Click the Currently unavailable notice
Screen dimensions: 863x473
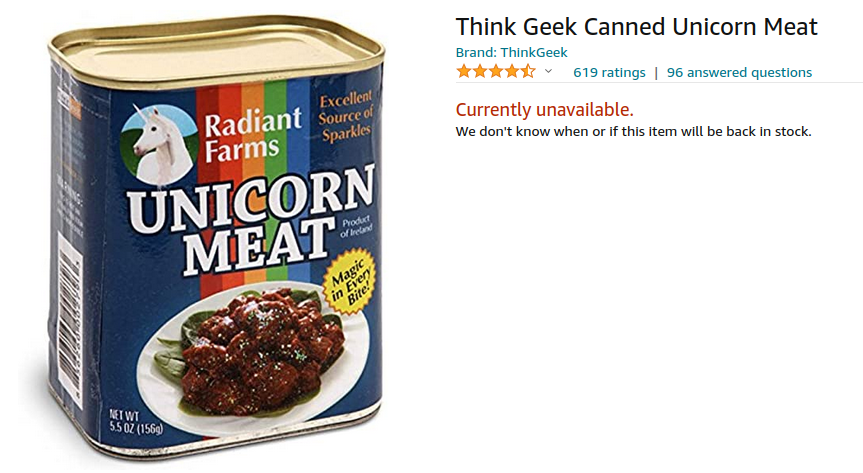[544, 110]
